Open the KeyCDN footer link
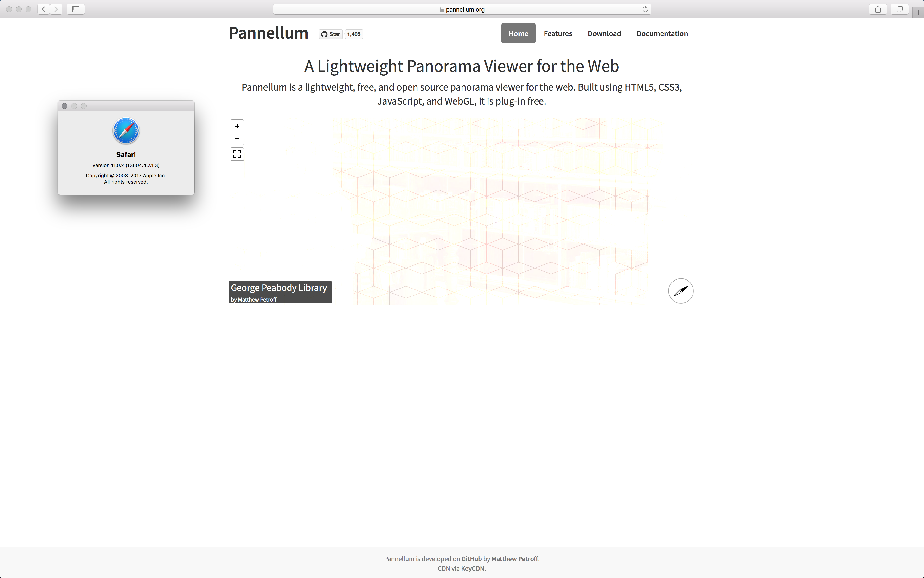 [x=472, y=568]
